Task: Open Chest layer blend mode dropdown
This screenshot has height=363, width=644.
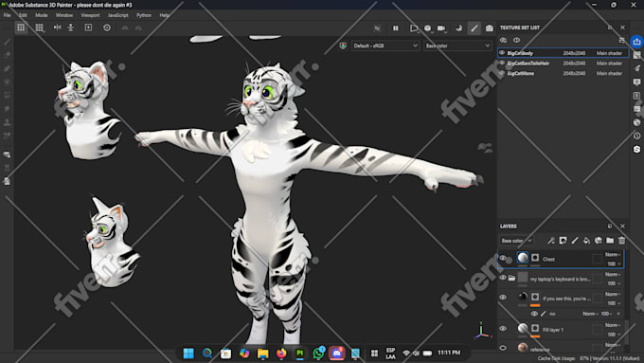Action: [613, 254]
